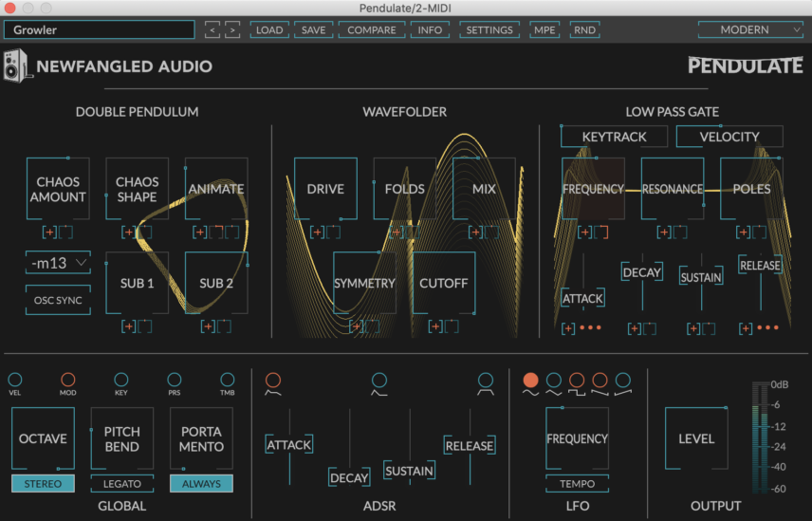Viewport: 812px width, 521px height.
Task: Add modulation under Animate with plus
Action: point(200,232)
